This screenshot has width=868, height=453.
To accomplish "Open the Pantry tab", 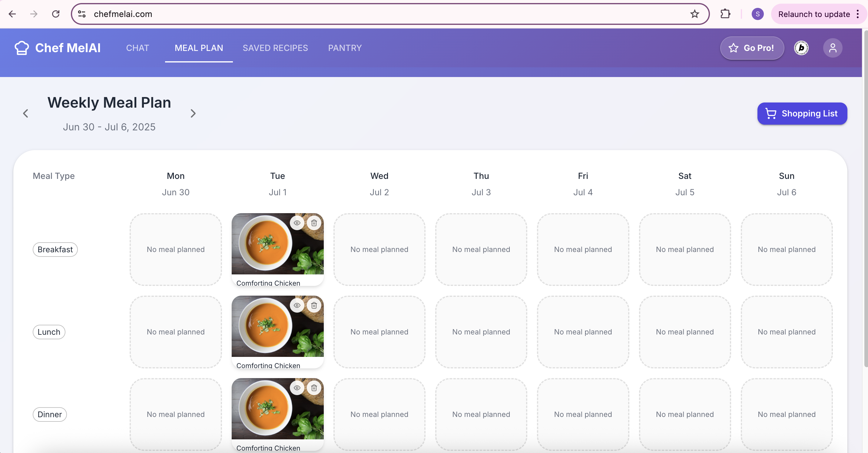I will [345, 48].
